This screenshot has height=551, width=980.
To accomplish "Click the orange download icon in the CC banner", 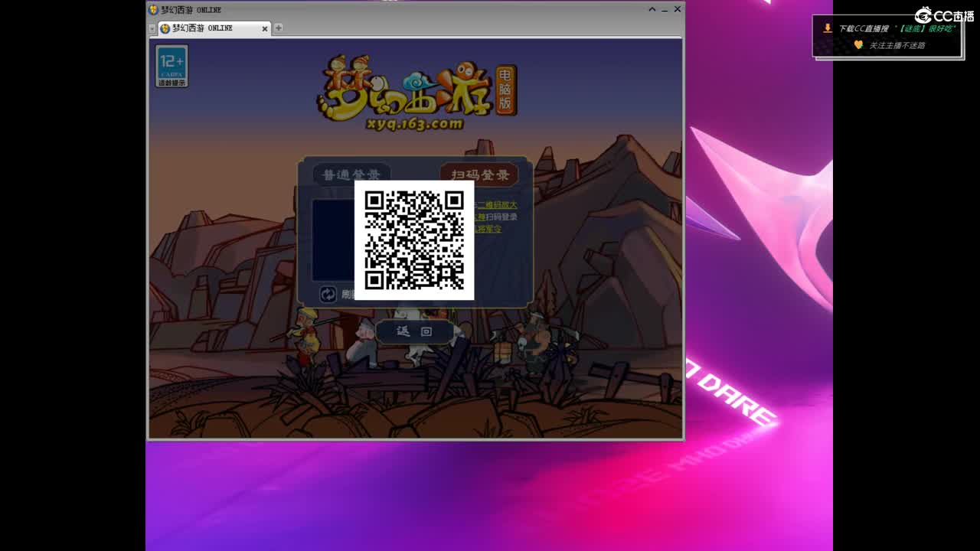I will 827,28.
